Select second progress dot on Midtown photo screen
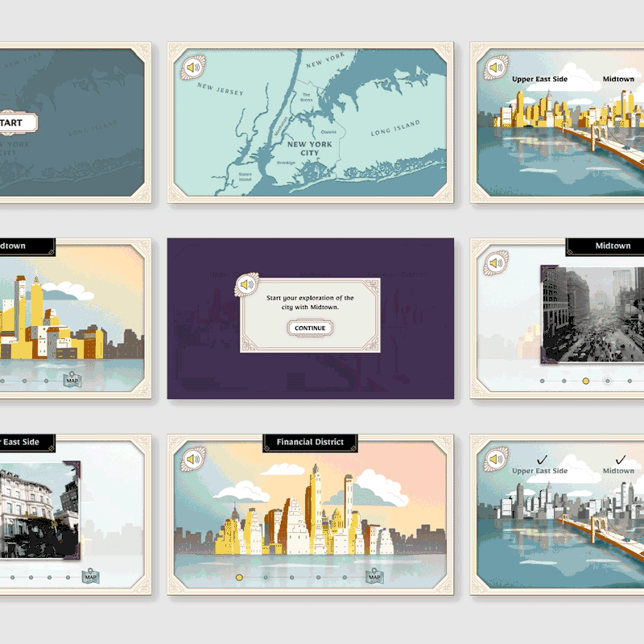Image resolution: width=644 pixels, height=644 pixels. tap(564, 381)
